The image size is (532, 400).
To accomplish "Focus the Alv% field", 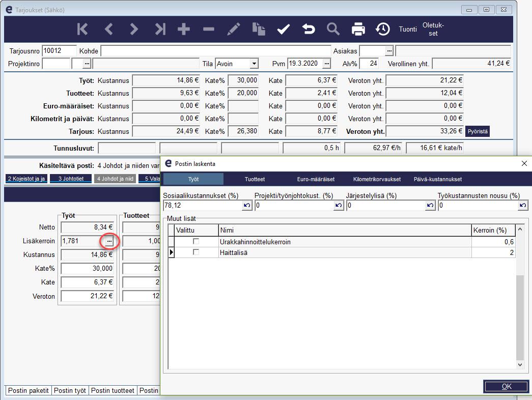I will (x=369, y=64).
